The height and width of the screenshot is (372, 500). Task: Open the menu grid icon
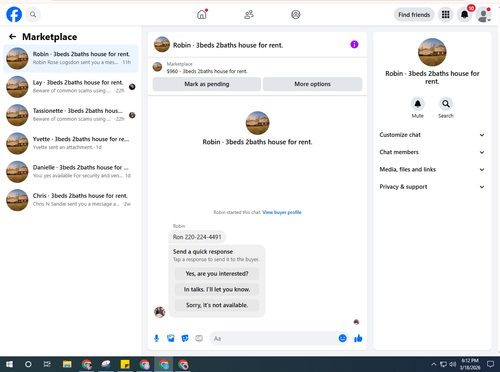coord(446,15)
